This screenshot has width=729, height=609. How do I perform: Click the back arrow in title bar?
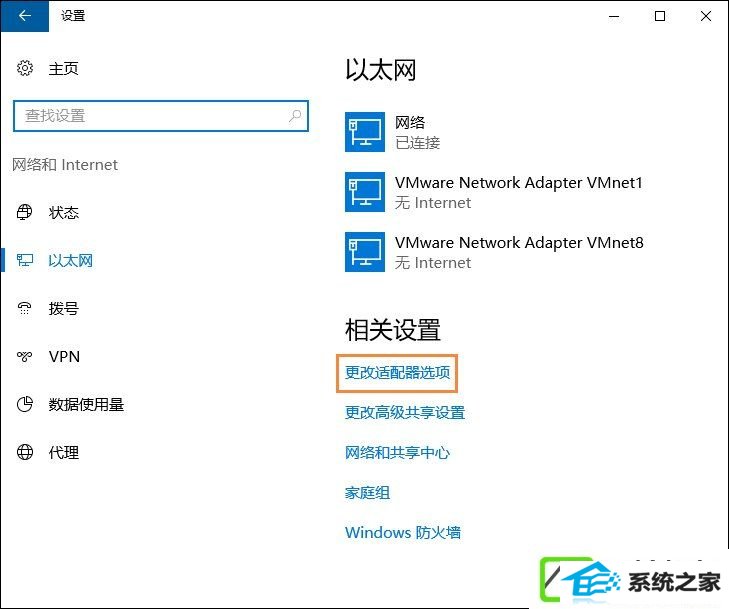[25, 16]
